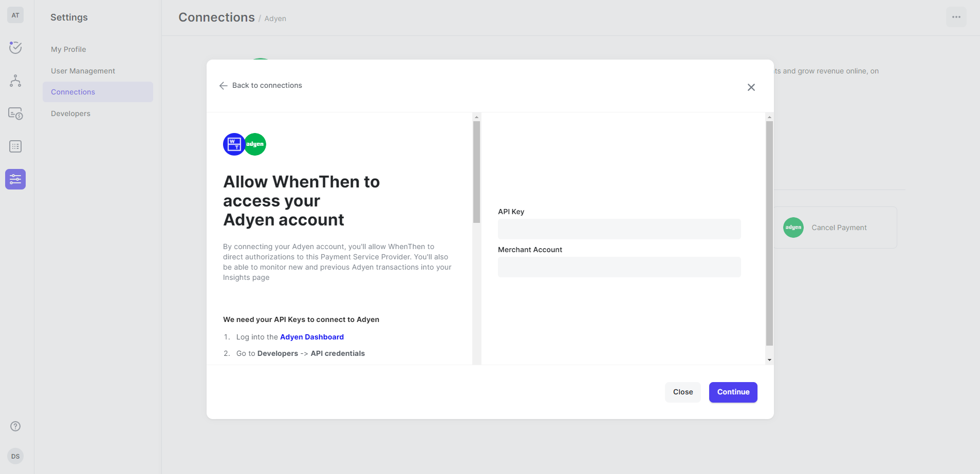The height and width of the screenshot is (474, 980).
Task: Select the Connections navigation entry
Action: coord(73,92)
